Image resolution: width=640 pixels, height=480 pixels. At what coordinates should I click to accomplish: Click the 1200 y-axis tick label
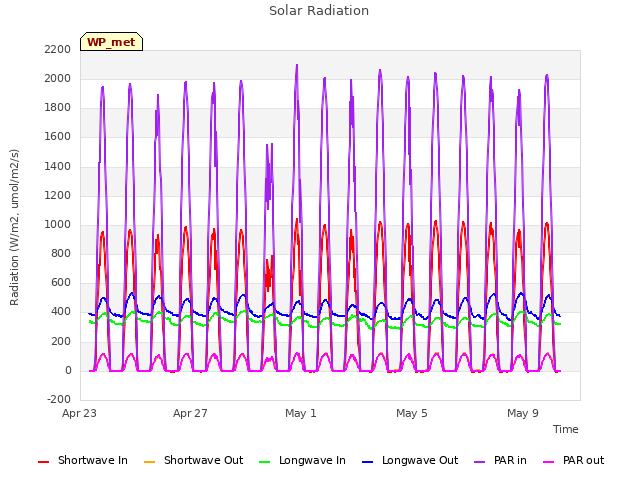pyautogui.click(x=58, y=196)
